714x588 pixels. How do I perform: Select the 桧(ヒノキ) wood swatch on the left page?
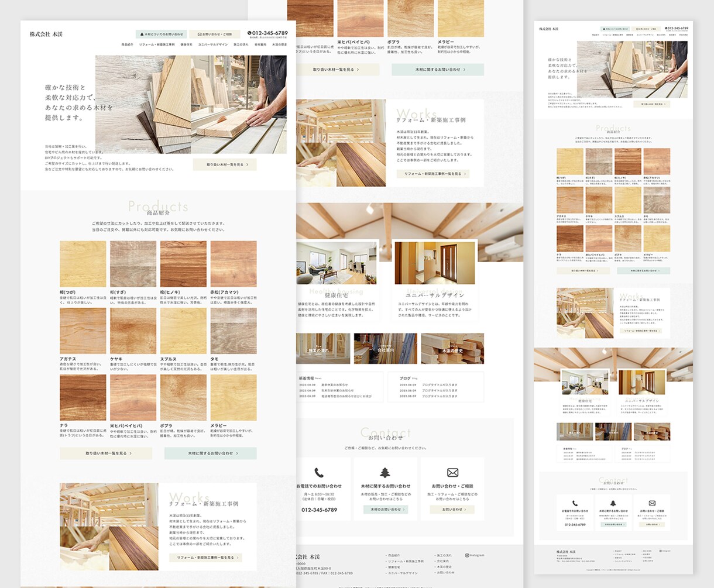click(x=184, y=264)
